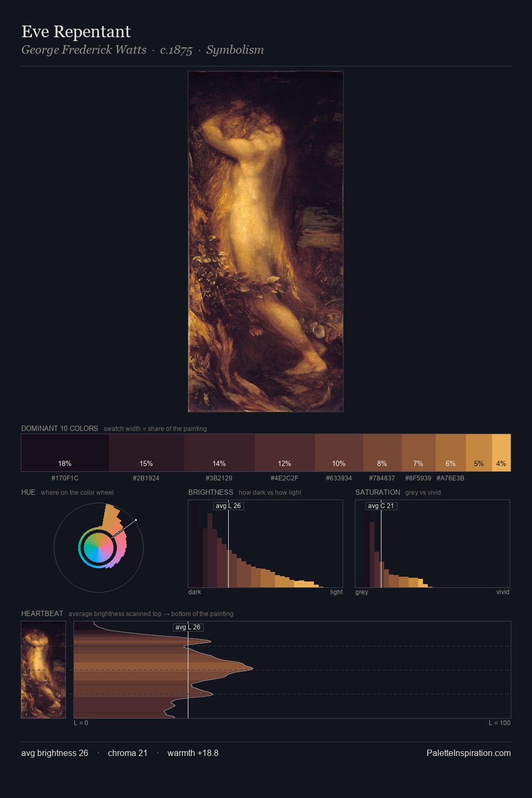Click 'grey vs vivid' caption
The width and height of the screenshot is (532, 798).
click(x=423, y=493)
